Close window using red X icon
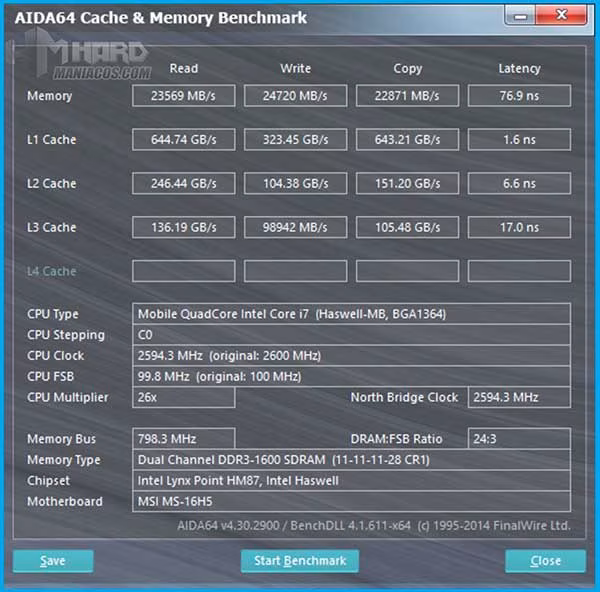This screenshot has width=600, height=592. (561, 15)
